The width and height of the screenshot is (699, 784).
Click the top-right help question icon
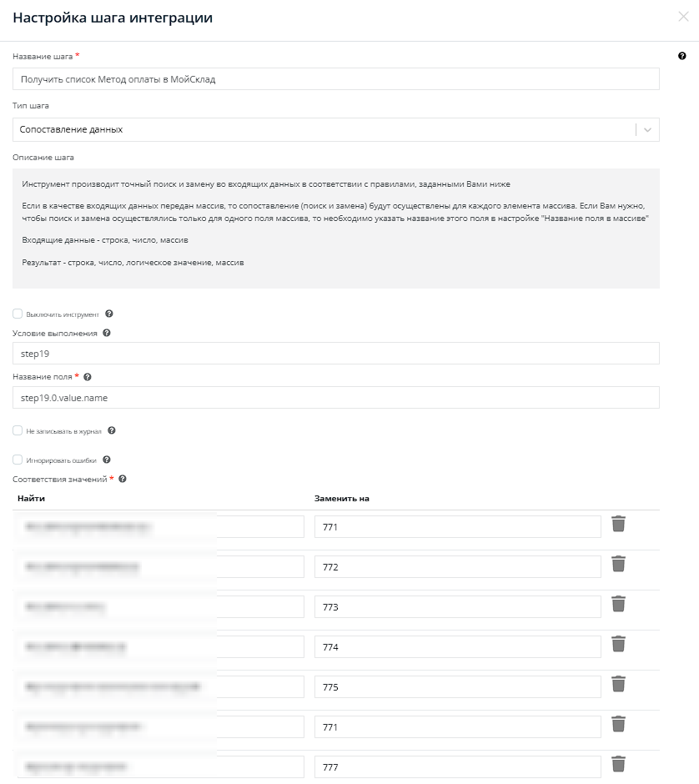tap(682, 56)
